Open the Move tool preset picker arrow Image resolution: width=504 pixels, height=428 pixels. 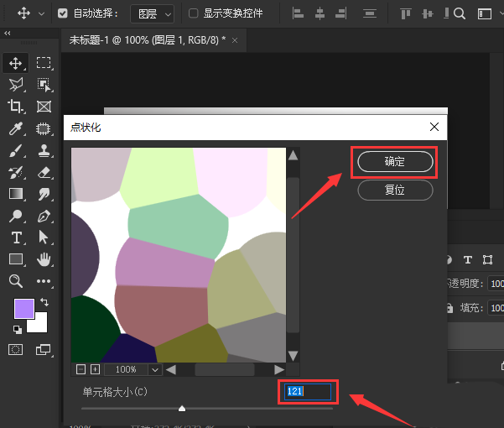pos(41,13)
